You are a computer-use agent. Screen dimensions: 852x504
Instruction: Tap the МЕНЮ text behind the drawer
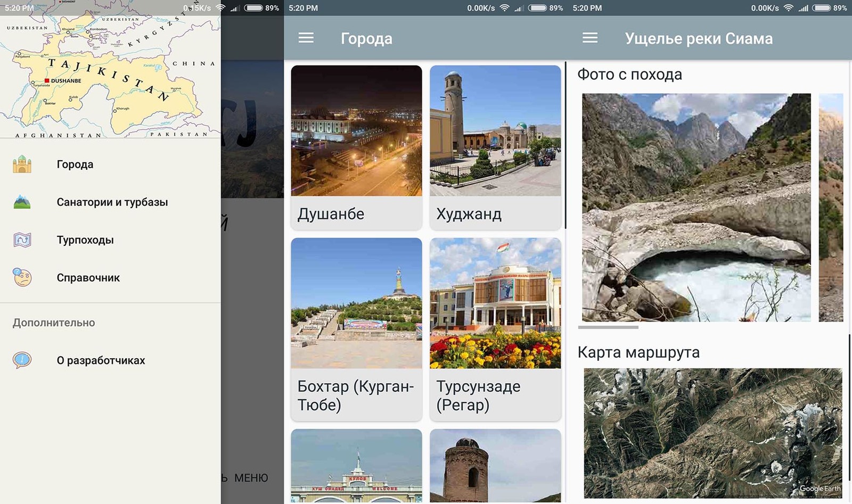click(x=251, y=478)
